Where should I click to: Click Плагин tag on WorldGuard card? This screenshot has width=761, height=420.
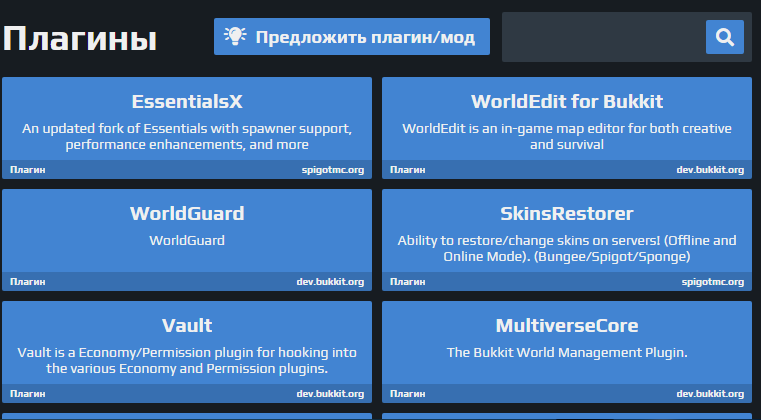28,282
